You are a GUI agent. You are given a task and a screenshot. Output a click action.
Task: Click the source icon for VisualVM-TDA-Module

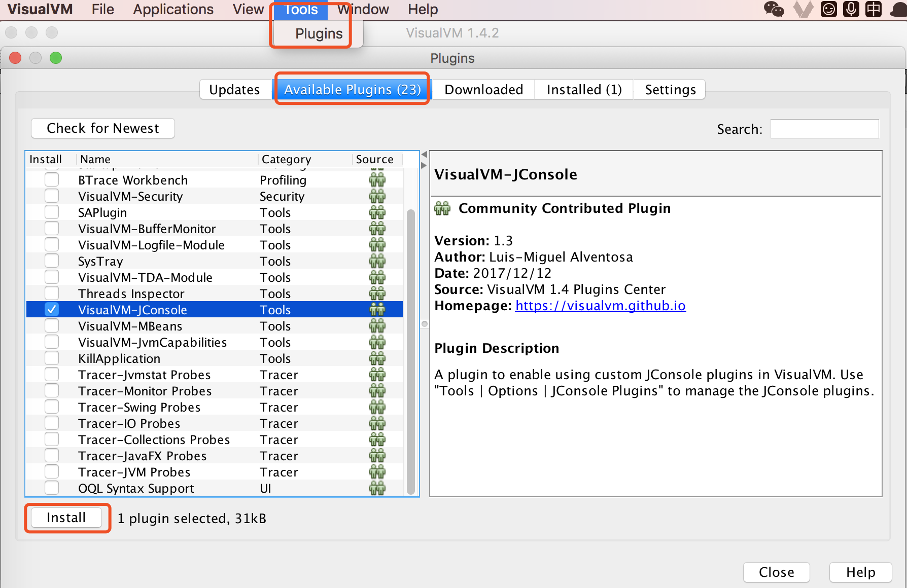click(377, 277)
